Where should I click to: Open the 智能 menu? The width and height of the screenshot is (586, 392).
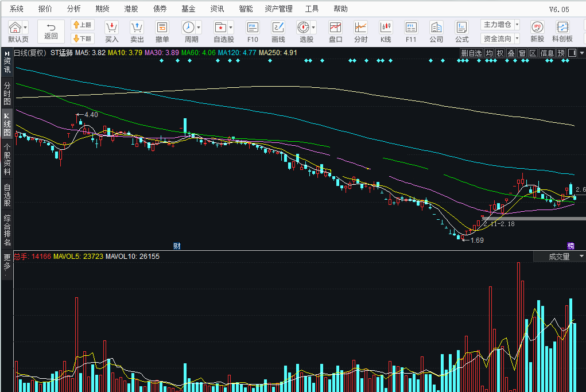(x=246, y=9)
